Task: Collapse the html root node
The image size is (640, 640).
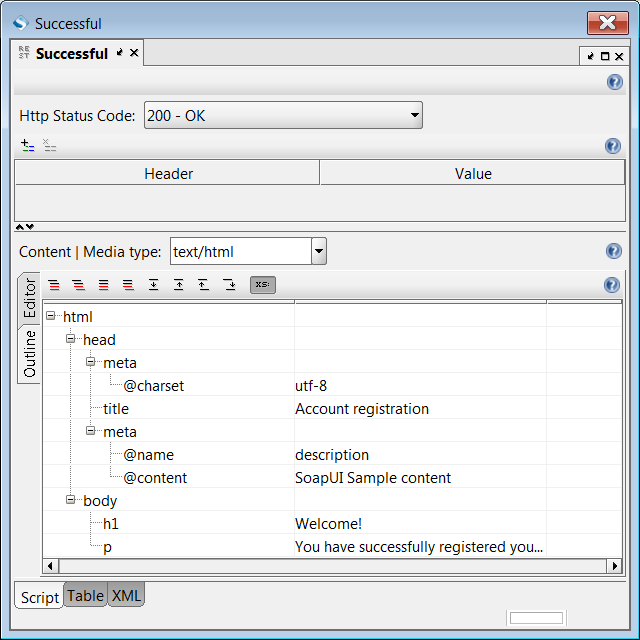Action: [51, 317]
